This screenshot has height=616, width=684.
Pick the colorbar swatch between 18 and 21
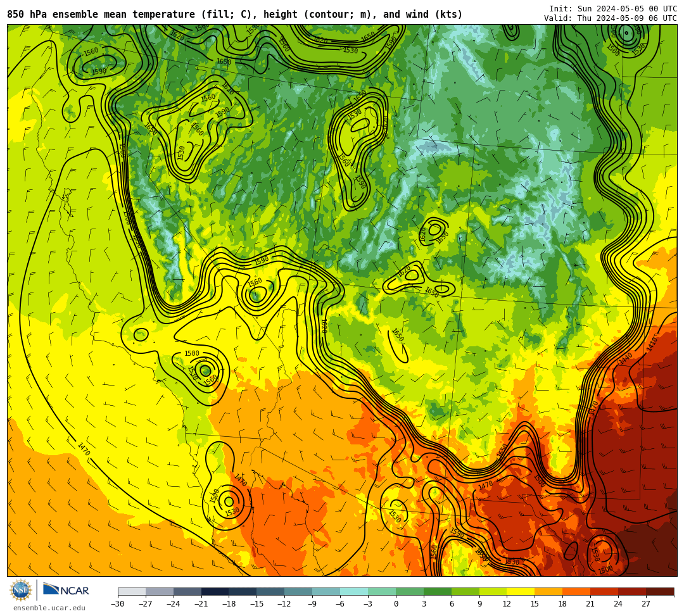coord(577,591)
